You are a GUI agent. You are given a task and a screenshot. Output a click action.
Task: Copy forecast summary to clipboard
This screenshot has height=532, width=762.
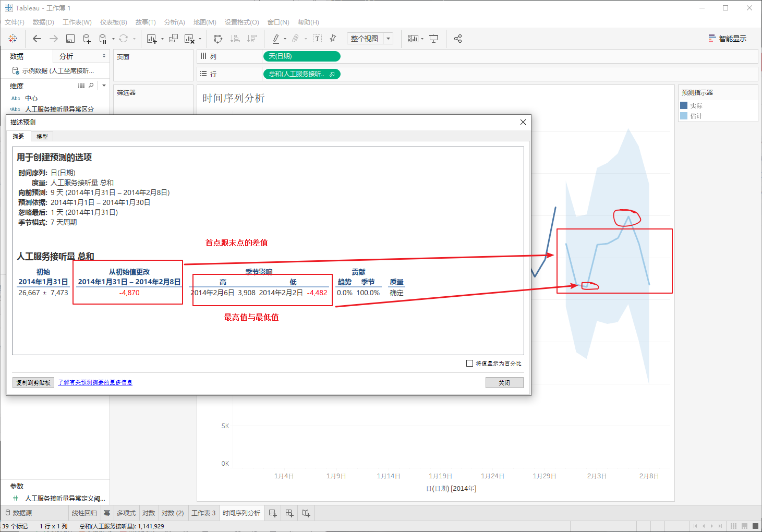(x=33, y=383)
